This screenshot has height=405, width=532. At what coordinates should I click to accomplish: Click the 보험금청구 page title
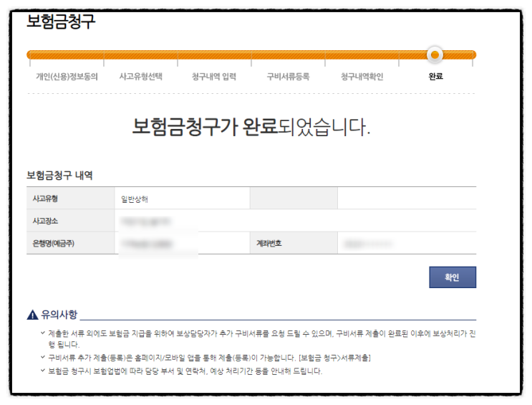coord(61,21)
